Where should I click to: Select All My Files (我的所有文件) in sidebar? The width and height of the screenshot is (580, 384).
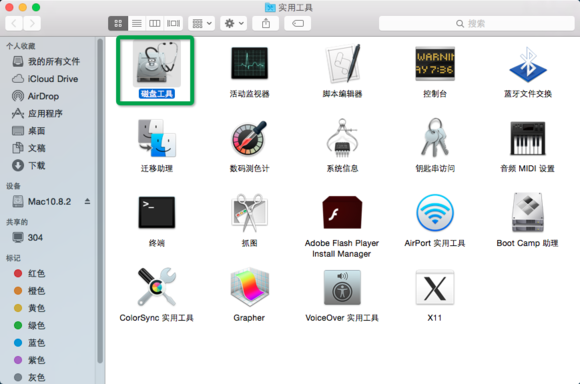click(47, 61)
